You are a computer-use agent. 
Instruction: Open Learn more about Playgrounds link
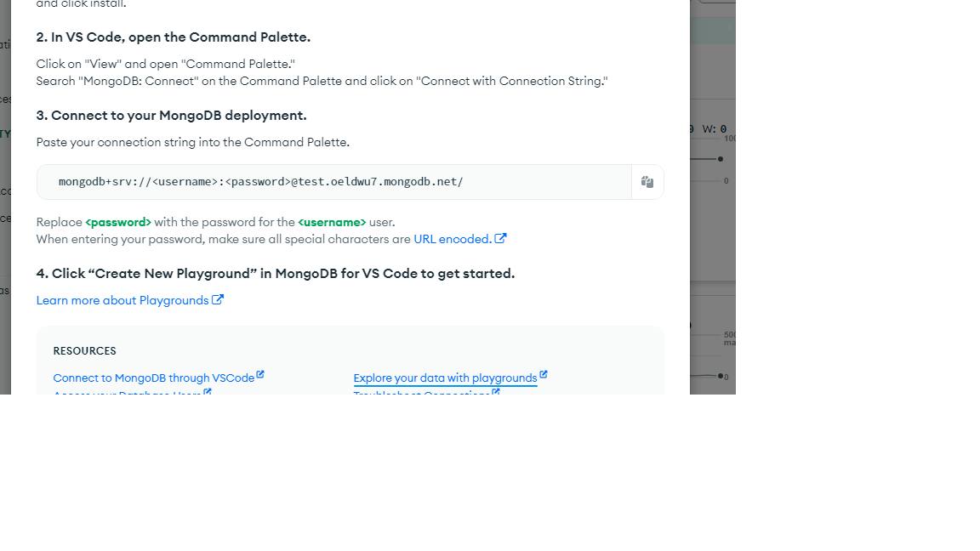click(x=122, y=300)
